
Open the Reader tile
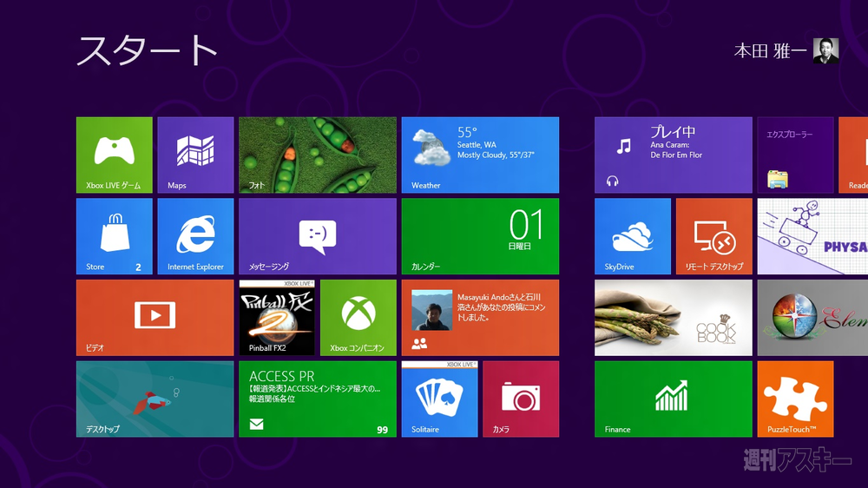tap(853, 155)
